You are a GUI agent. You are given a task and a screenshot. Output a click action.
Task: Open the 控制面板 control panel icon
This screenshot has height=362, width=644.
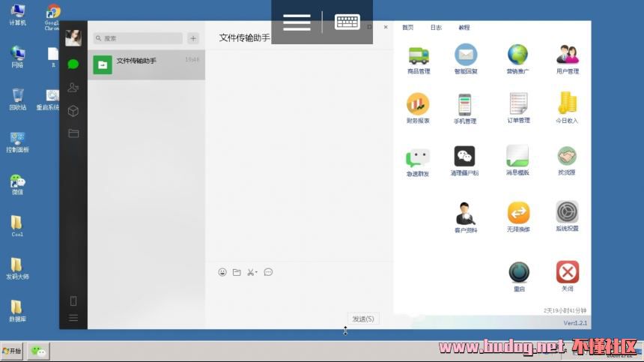click(x=17, y=142)
